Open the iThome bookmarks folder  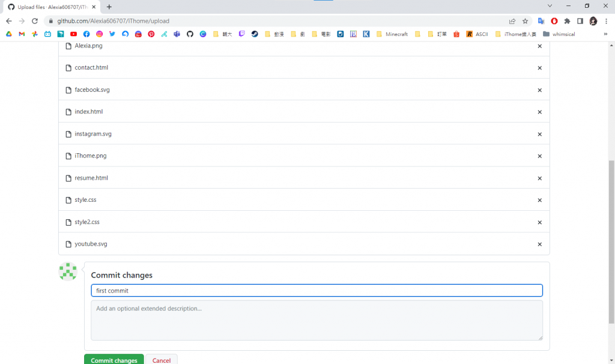(x=516, y=34)
